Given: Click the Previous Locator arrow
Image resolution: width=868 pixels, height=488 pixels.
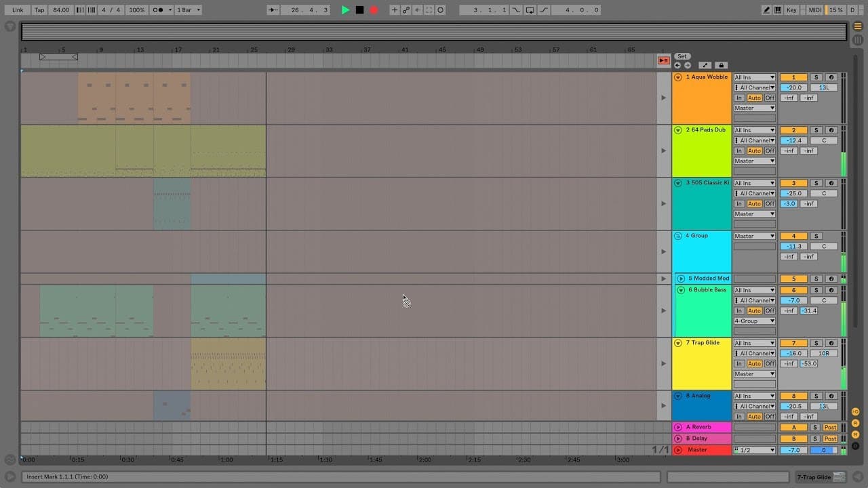Looking at the screenshot, I should pos(677,65).
